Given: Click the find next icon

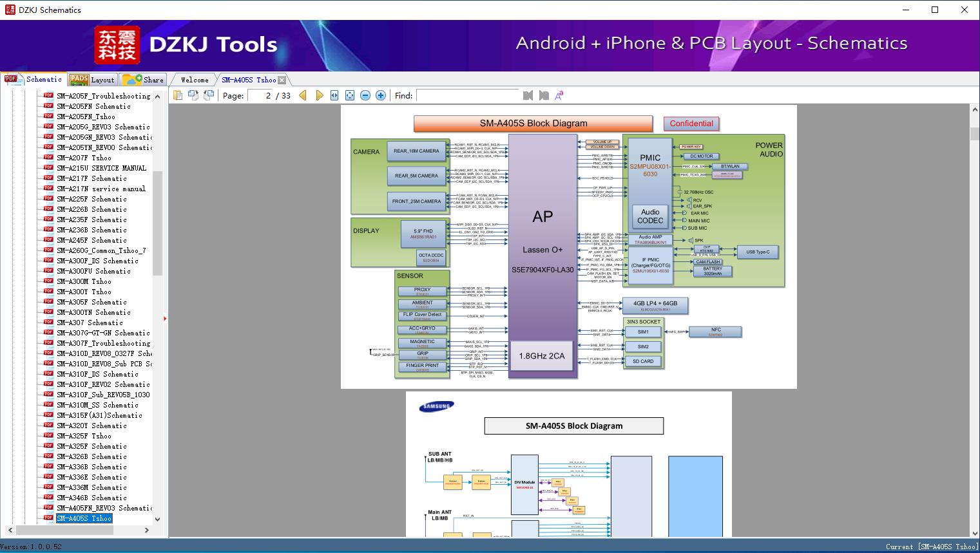Looking at the screenshot, I should 544,95.
